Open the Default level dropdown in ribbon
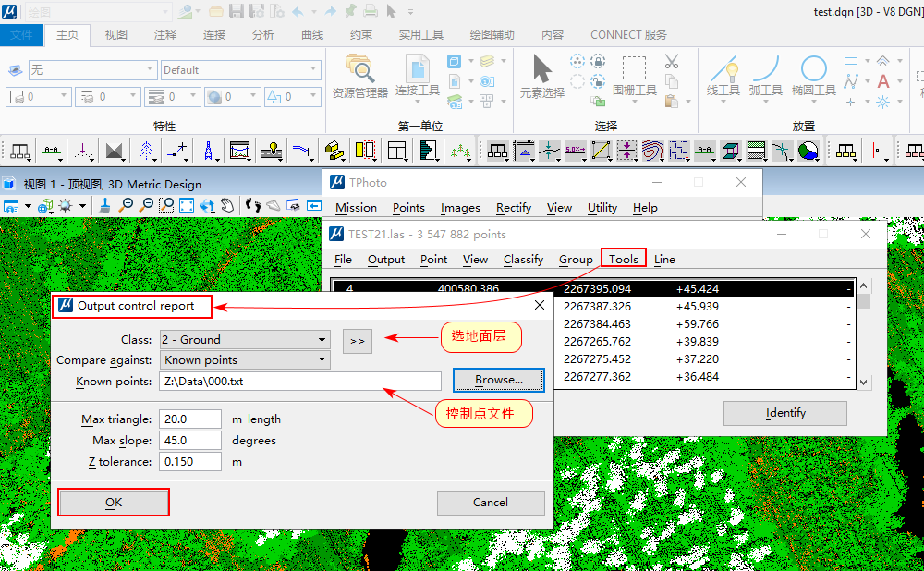The height and width of the screenshot is (571, 924). [240, 70]
